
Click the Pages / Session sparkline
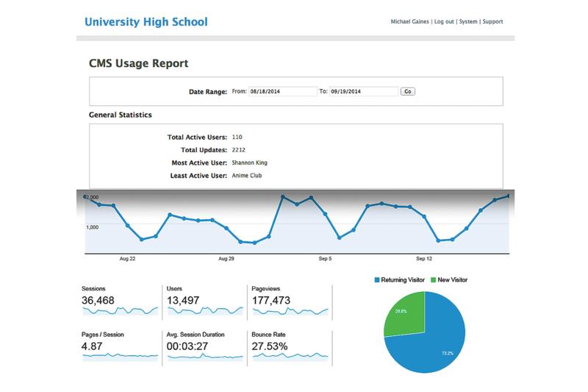120,356
